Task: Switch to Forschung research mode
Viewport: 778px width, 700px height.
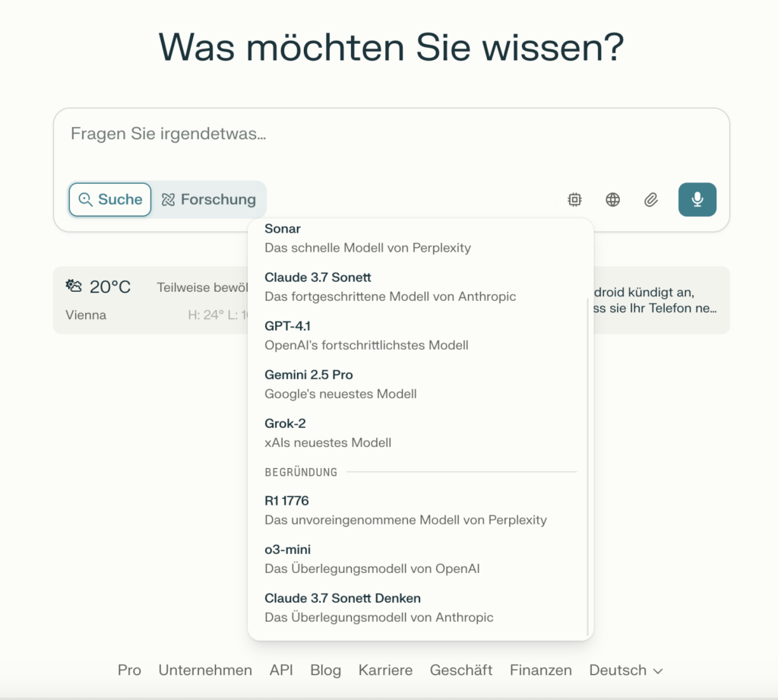Action: [x=209, y=200]
